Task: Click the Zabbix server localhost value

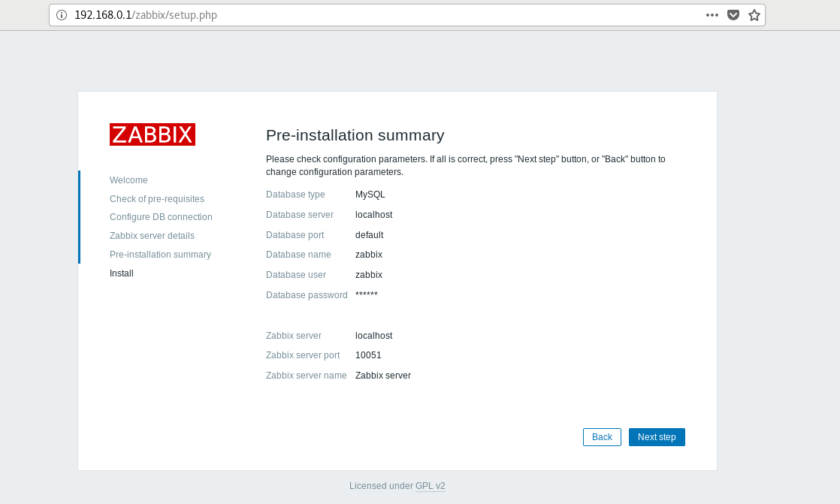Action: (x=374, y=336)
